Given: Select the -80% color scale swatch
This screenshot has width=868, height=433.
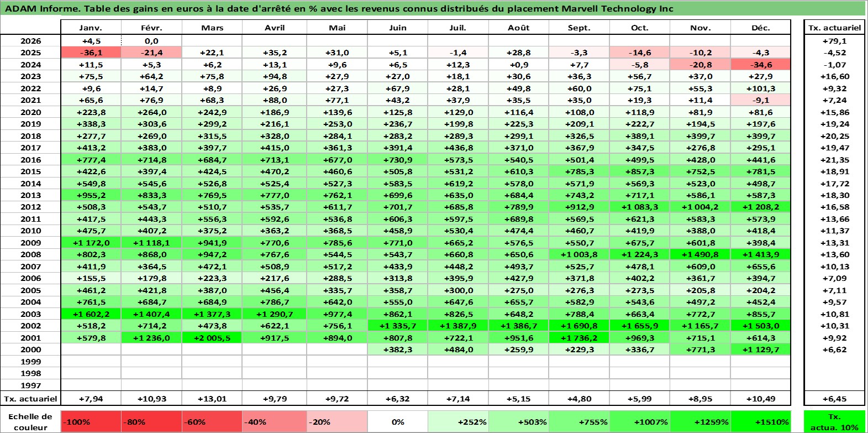Looking at the screenshot, I should point(151,421).
